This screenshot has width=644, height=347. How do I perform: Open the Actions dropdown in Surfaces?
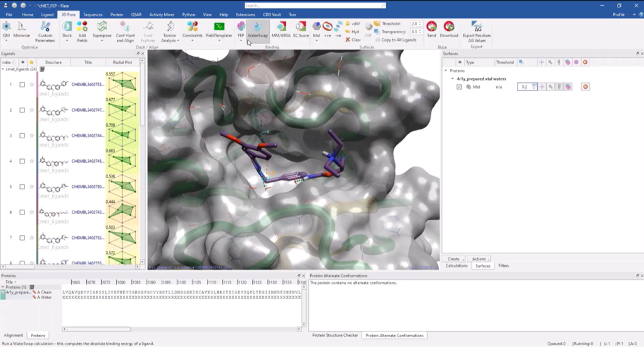pyautogui.click(x=480, y=259)
